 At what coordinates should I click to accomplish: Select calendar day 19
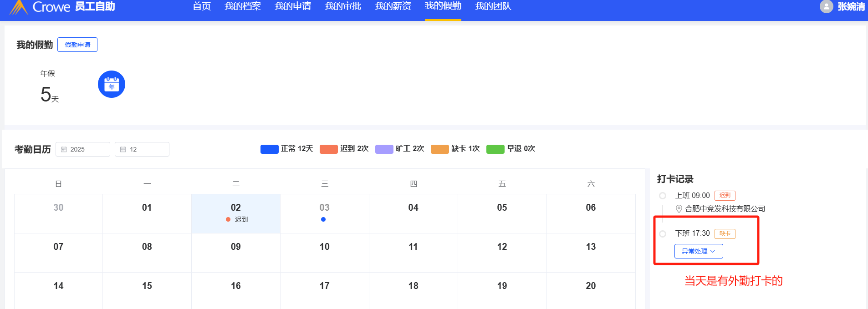502,291
